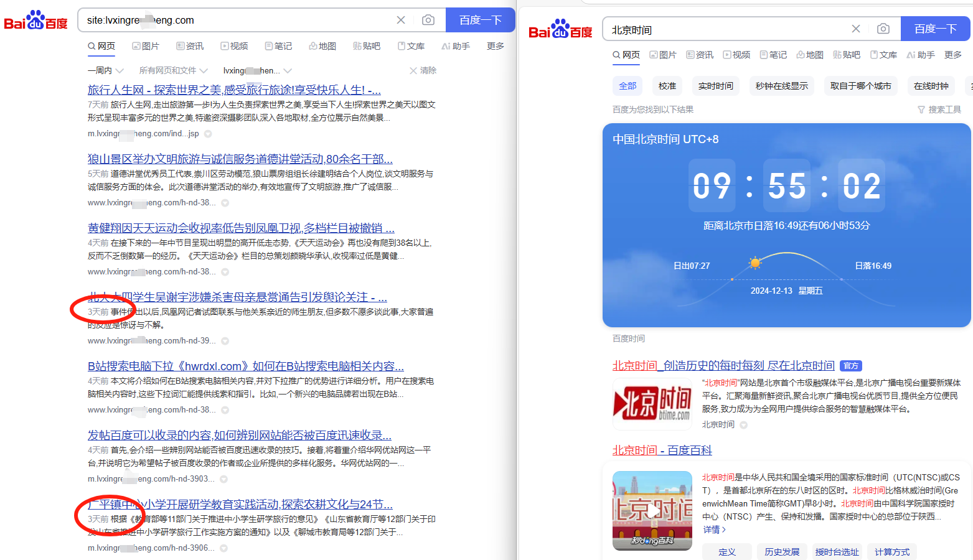This screenshot has width=973, height=560.
Task: Switch to 资讯 tab in left window
Action: 190,46
